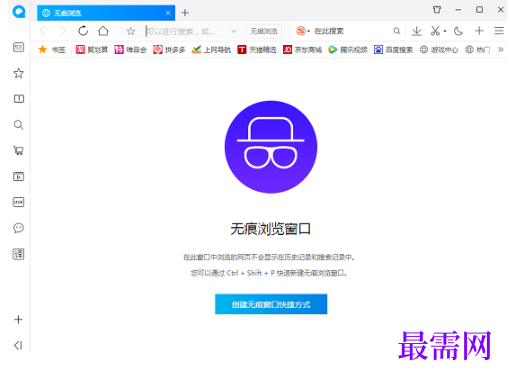Open the chat bubble sidebar icon
Screen dimensions: 510x377
point(19,228)
